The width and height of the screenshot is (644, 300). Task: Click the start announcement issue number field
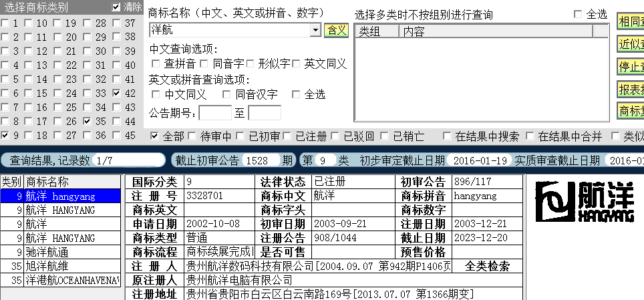pyautogui.click(x=215, y=113)
